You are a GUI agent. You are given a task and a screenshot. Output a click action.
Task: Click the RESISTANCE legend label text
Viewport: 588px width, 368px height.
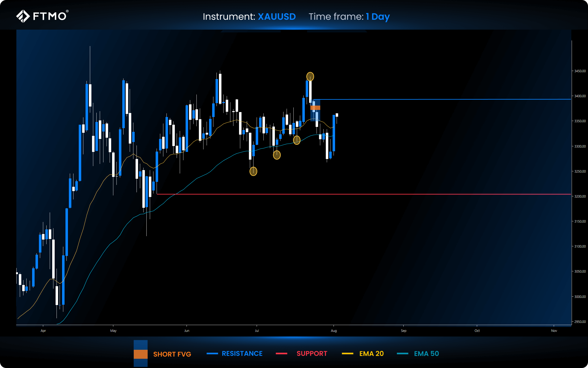coord(242,353)
